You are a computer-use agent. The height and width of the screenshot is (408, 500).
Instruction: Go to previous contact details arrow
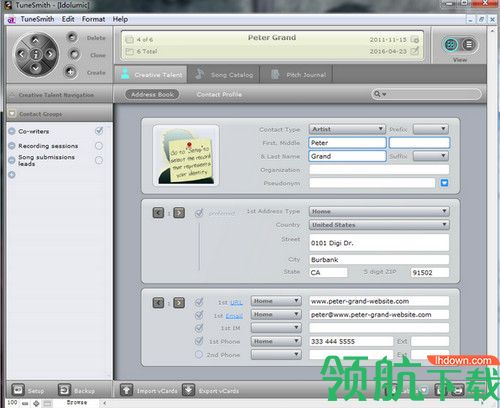click(158, 302)
